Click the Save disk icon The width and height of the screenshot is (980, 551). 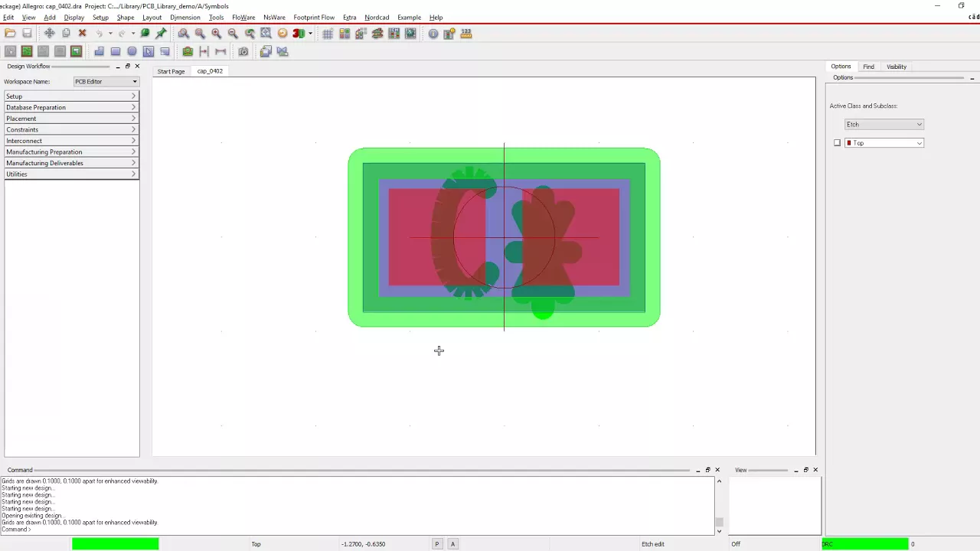(27, 33)
